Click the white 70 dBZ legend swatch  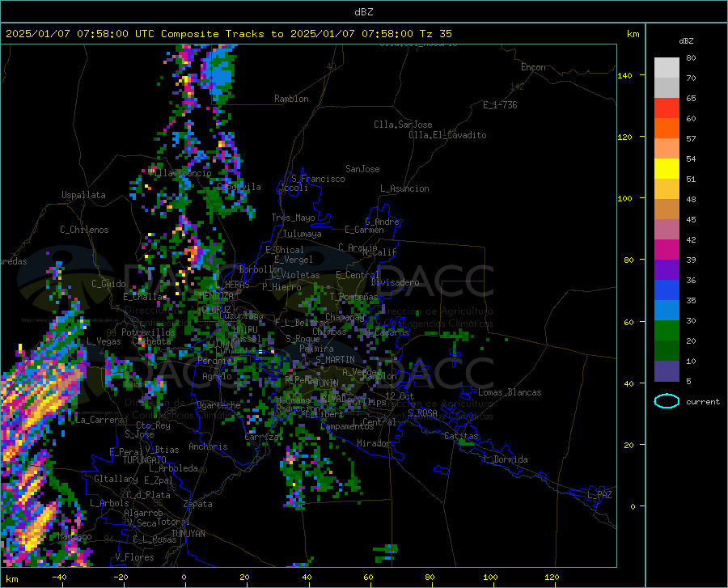667,68
